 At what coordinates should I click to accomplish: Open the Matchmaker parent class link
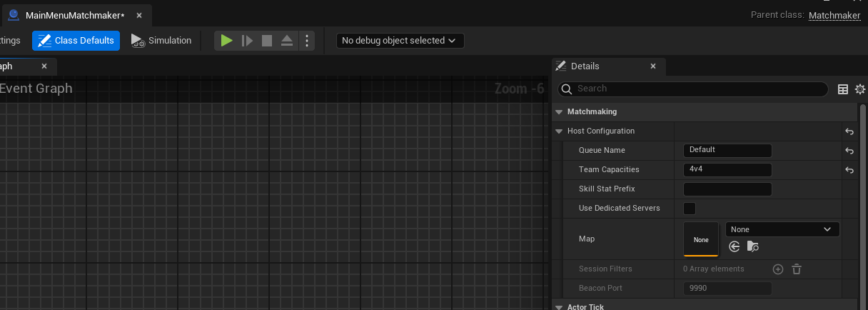(834, 15)
